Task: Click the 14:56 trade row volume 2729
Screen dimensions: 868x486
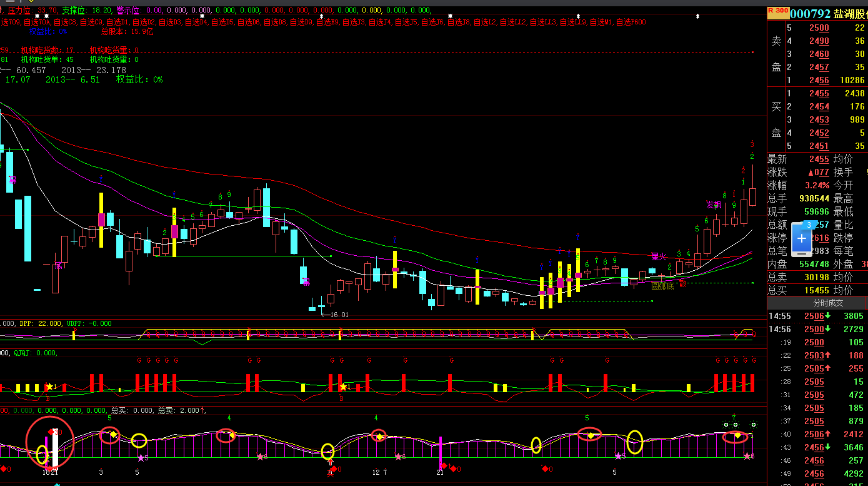Action: click(854, 329)
